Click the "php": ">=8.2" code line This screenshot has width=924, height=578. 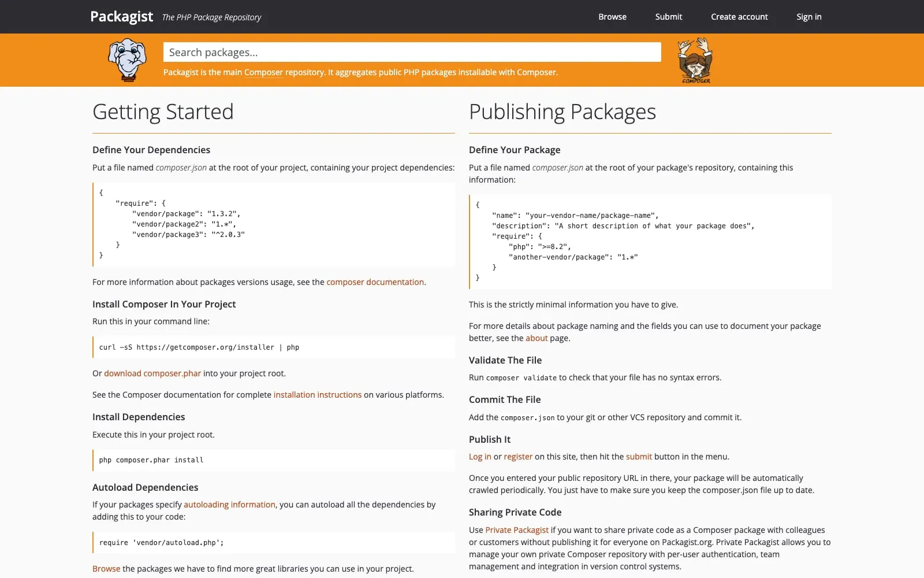click(539, 247)
